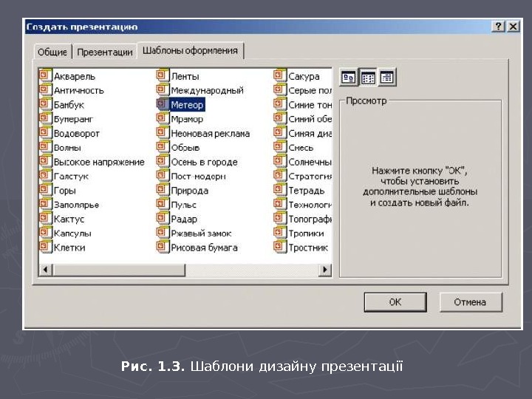Click the Волны template icon
This screenshot has width=532, height=399.
tap(45, 147)
